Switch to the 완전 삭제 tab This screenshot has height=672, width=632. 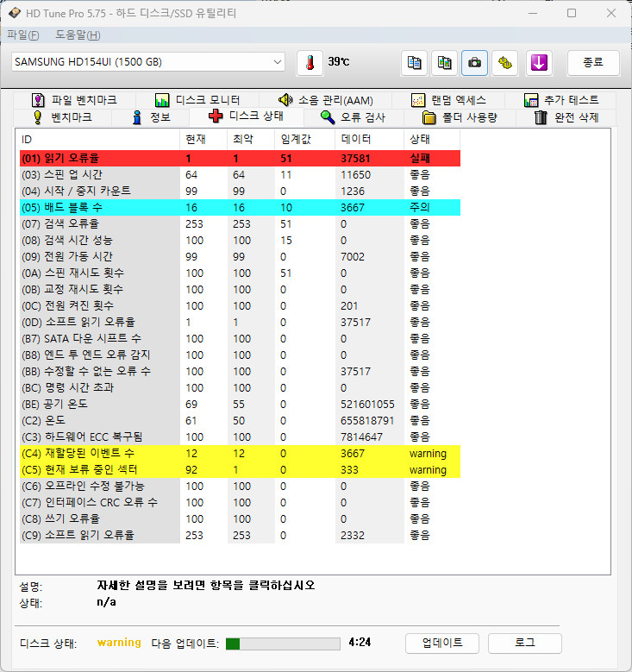[566, 117]
